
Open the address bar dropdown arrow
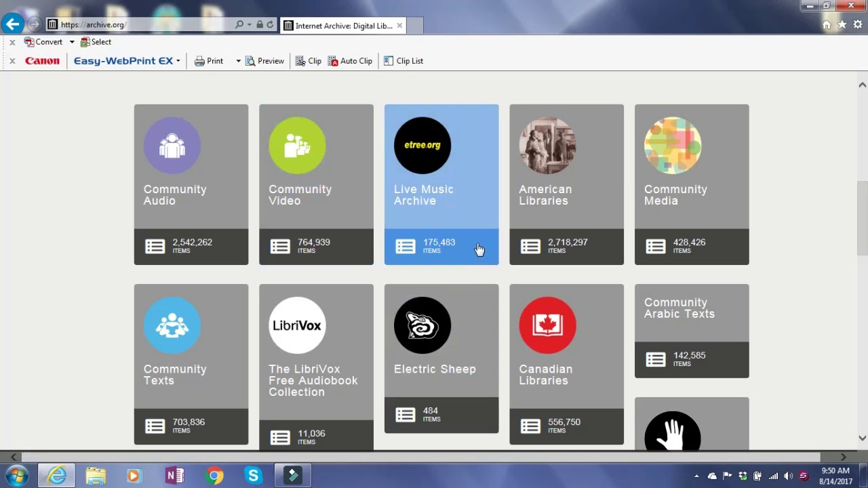(x=249, y=24)
